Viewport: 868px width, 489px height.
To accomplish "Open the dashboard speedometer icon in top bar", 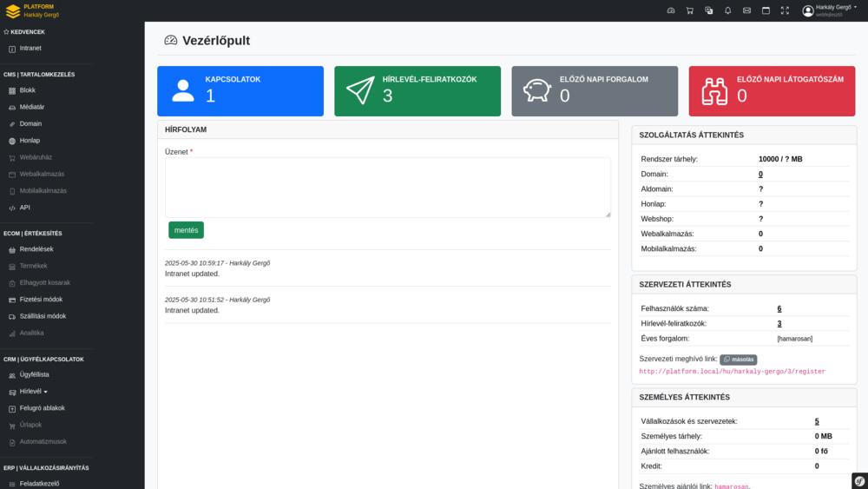I will click(670, 10).
